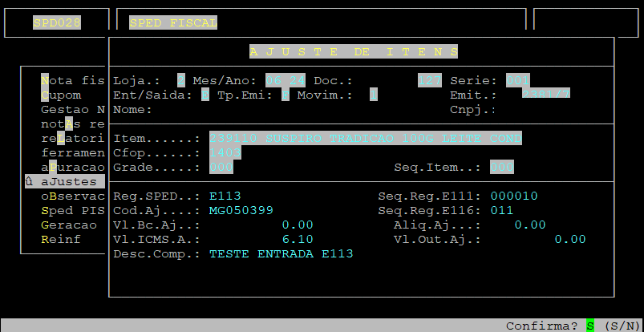Open the oBservac menu entry
644x332 pixels.
[x=72, y=196]
